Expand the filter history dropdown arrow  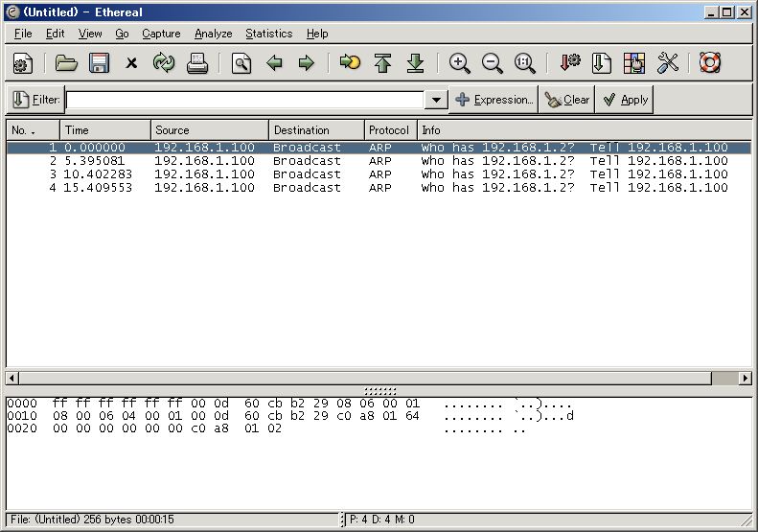[x=436, y=100]
